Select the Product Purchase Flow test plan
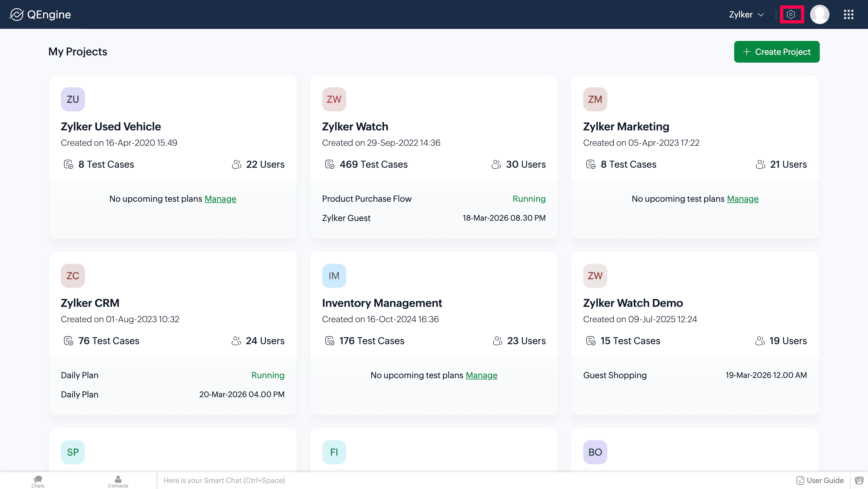This screenshot has height=489, width=868. (366, 199)
